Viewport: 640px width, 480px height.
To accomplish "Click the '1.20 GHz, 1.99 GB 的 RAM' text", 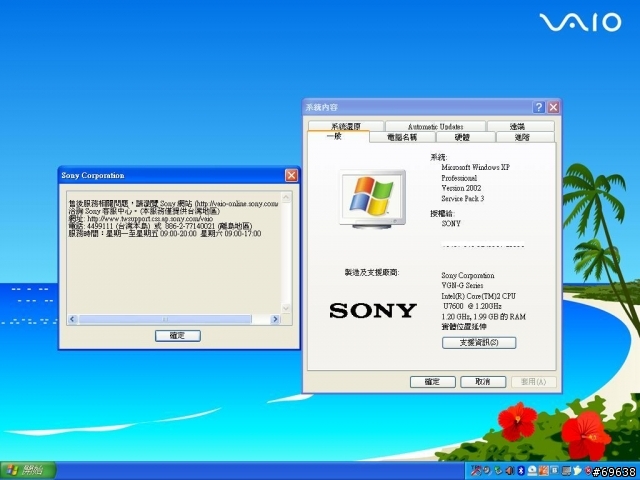I will [x=484, y=316].
